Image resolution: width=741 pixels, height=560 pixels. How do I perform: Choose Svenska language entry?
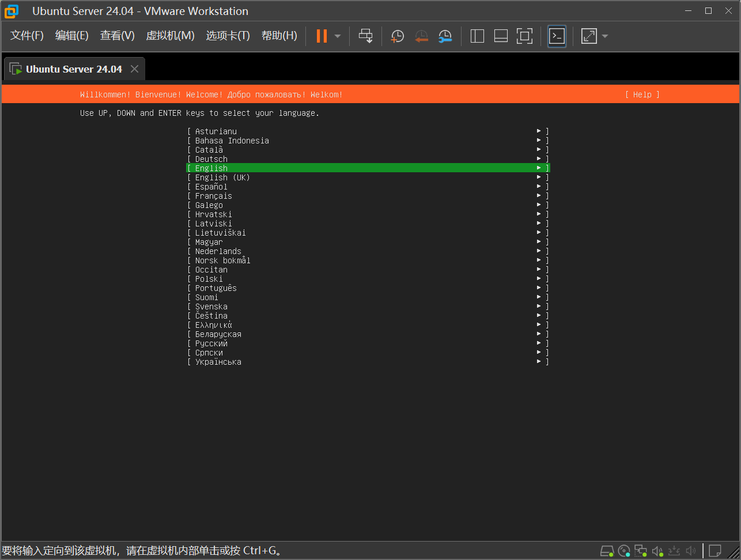[x=368, y=307]
